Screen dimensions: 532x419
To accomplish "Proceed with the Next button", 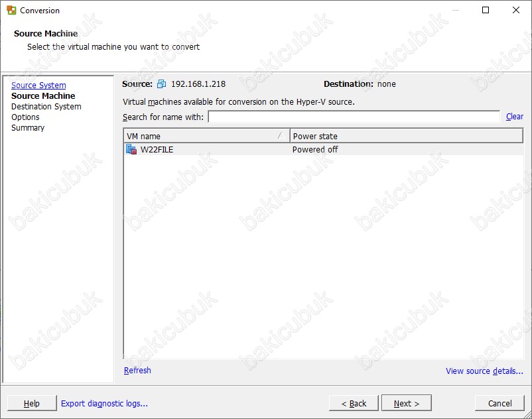I will click(x=407, y=403).
